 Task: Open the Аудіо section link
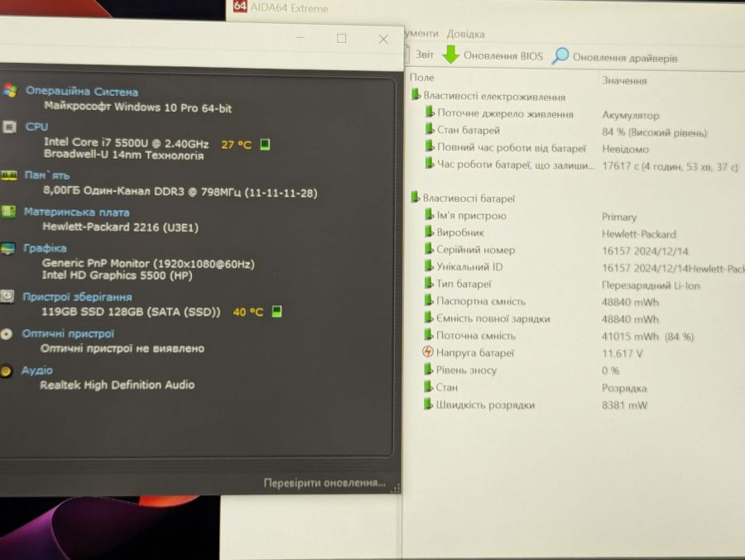(x=36, y=370)
